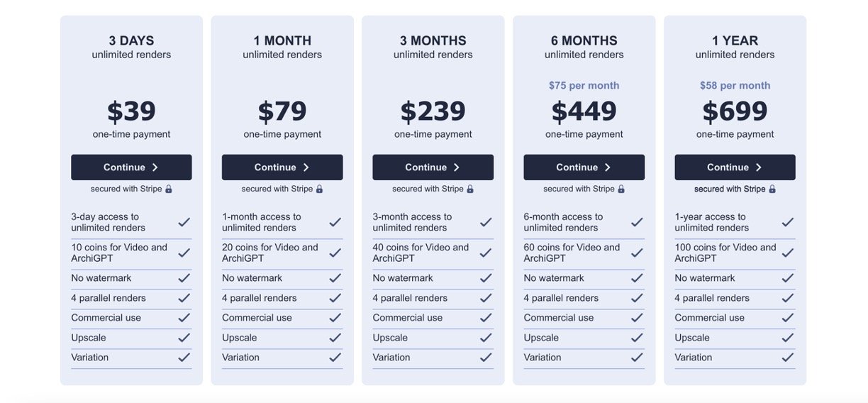Image resolution: width=868 pixels, height=403 pixels.
Task: Choose Continue for the 6 MONTHS plan
Action: tap(584, 167)
